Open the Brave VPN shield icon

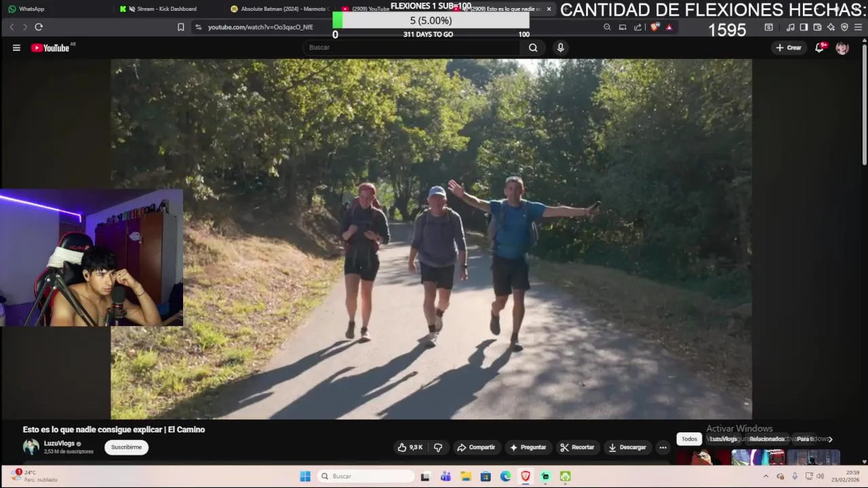coord(844,27)
